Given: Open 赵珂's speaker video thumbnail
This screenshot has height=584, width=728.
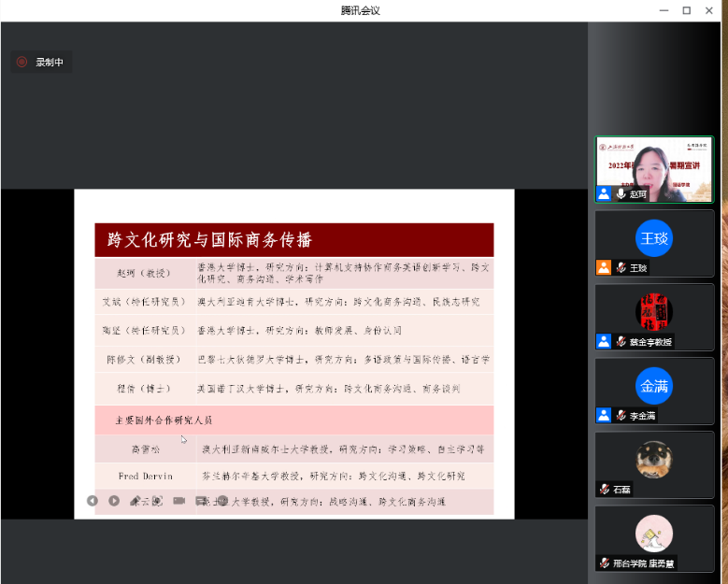Looking at the screenshot, I should 654,164.
